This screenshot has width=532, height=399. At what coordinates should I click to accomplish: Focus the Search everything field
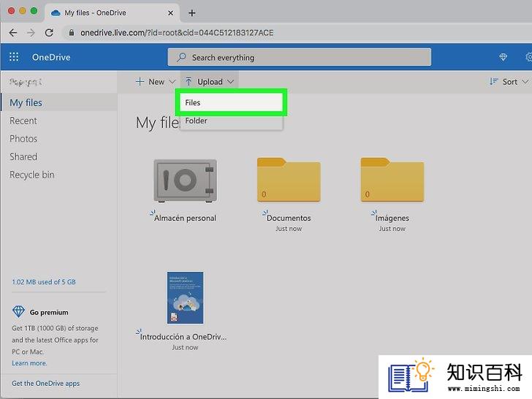(300, 57)
